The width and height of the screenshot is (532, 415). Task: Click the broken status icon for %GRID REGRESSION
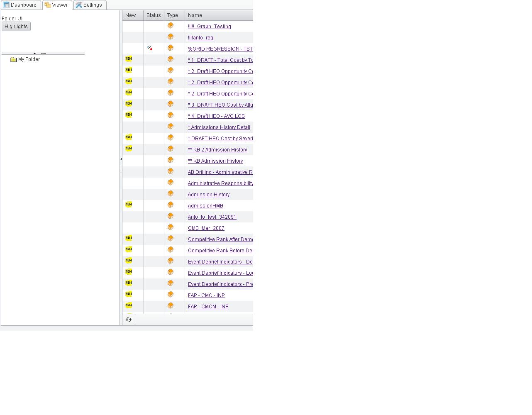pyautogui.click(x=150, y=49)
